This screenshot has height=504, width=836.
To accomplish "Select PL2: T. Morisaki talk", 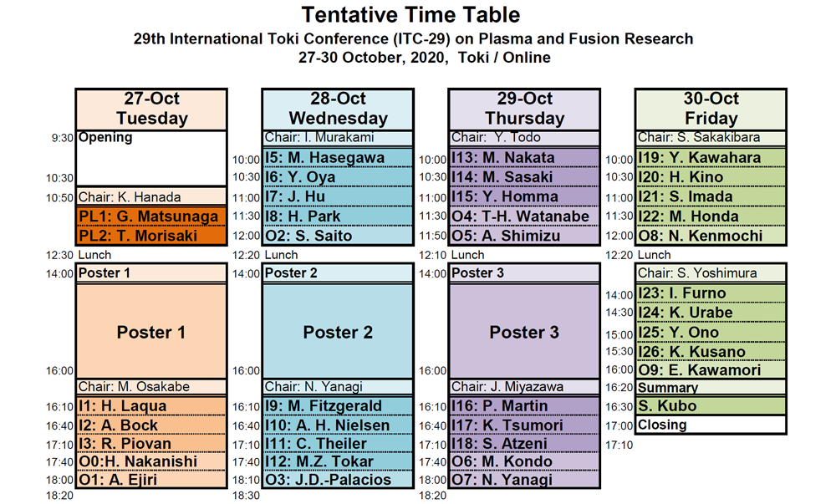I will [151, 236].
